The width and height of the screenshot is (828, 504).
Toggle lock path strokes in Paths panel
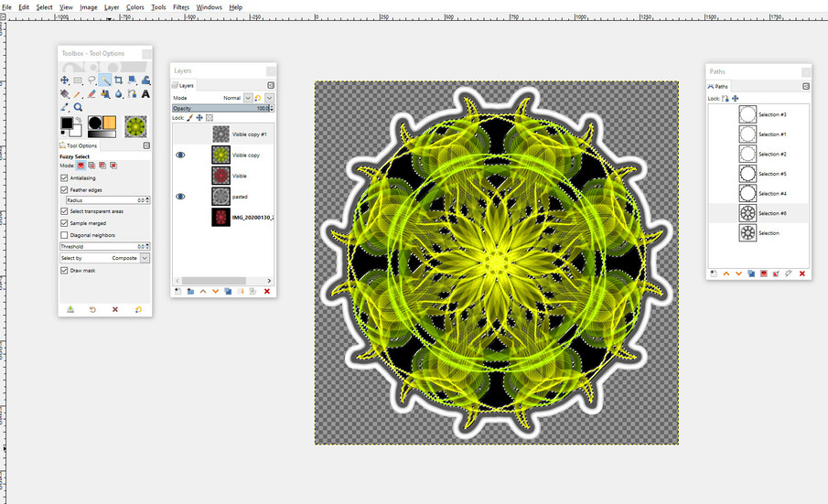tap(726, 98)
